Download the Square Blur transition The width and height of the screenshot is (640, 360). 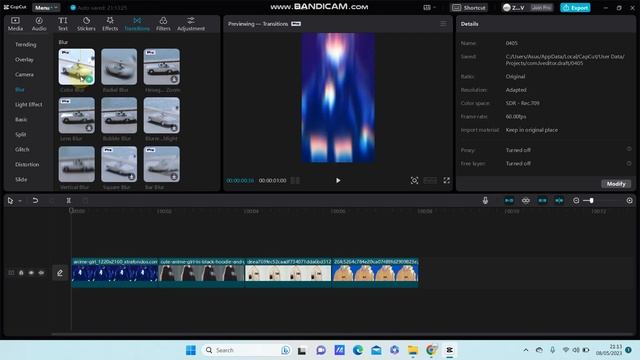131,177
